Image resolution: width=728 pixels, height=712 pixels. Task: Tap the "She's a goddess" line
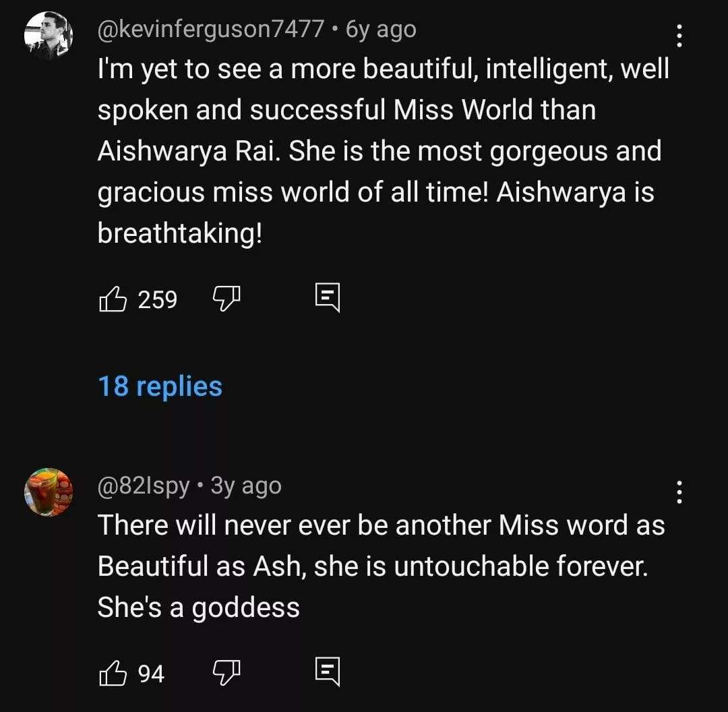[198, 607]
